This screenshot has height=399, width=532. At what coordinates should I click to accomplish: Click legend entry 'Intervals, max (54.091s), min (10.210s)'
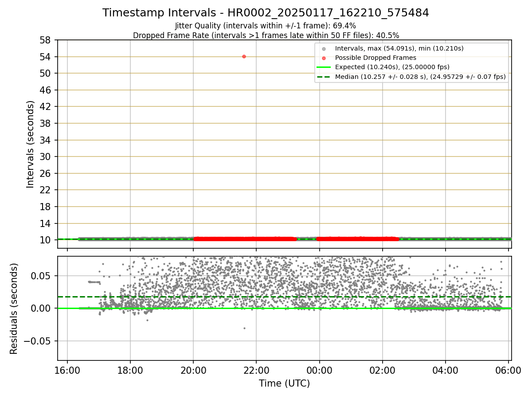(399, 48)
